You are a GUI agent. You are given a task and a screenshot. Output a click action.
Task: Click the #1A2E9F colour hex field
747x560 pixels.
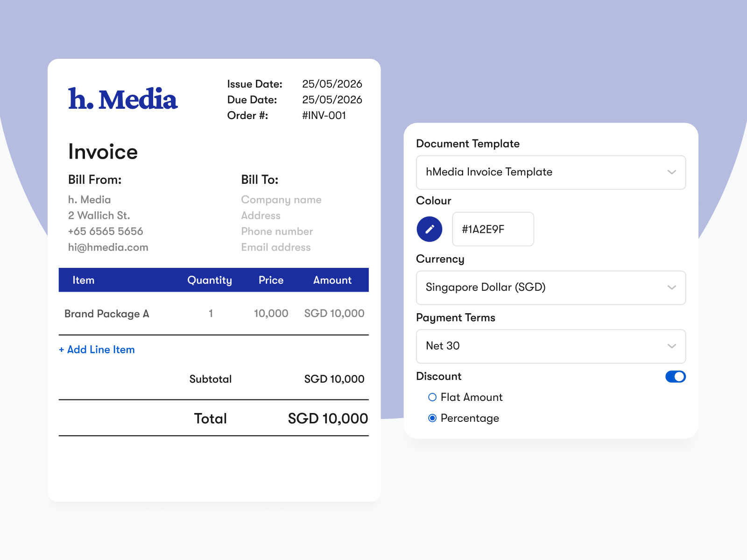coord(493,229)
